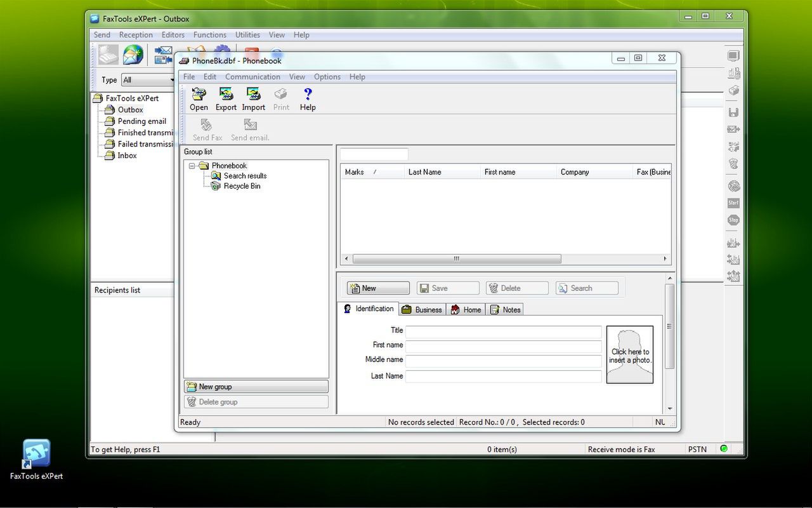Click the Delete group button
812x508 pixels.
click(x=256, y=402)
